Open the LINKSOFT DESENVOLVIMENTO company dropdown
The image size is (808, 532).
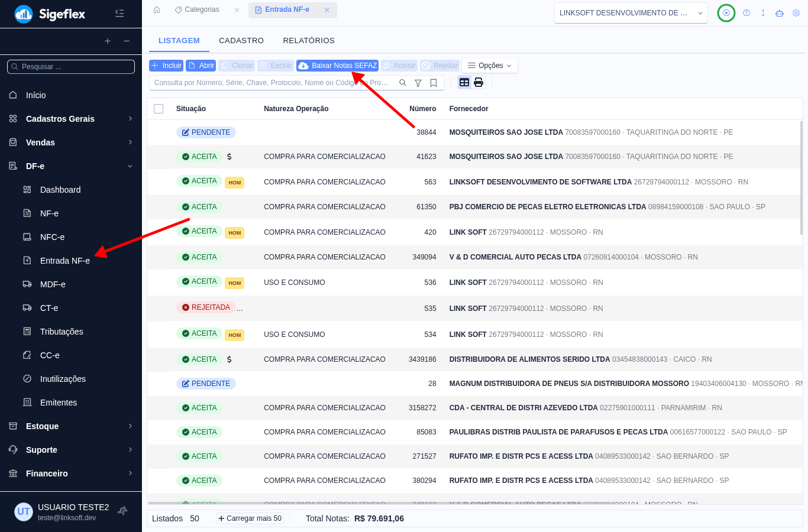631,13
